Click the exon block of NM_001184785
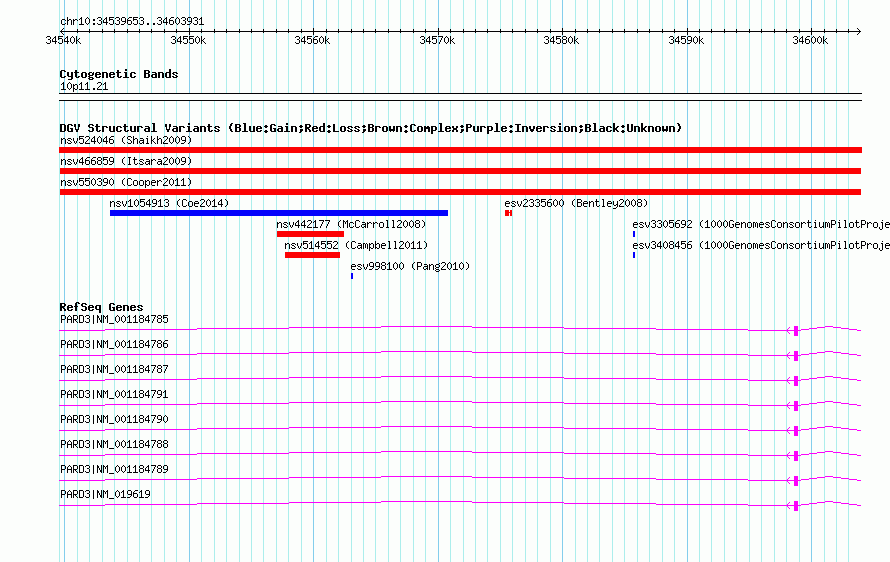 point(796,330)
